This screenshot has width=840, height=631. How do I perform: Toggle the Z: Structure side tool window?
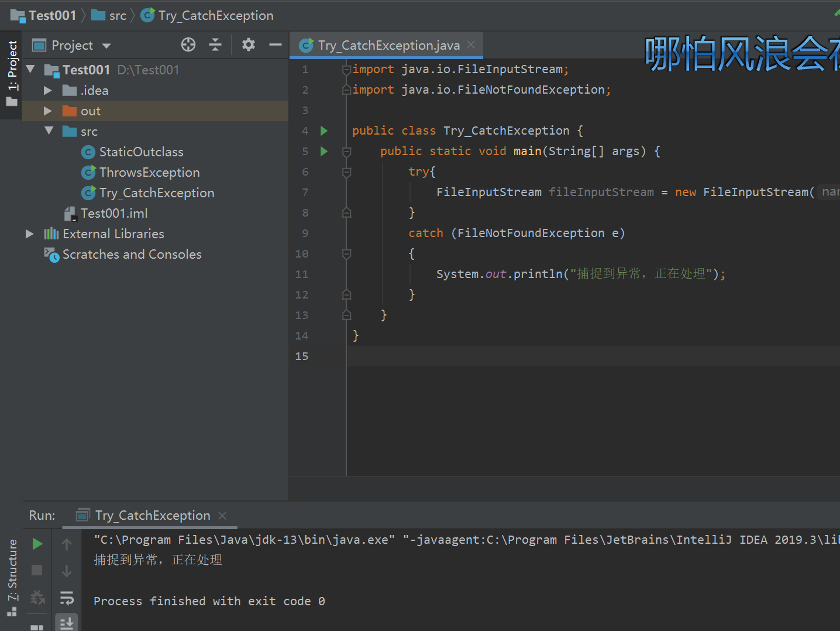(x=12, y=577)
